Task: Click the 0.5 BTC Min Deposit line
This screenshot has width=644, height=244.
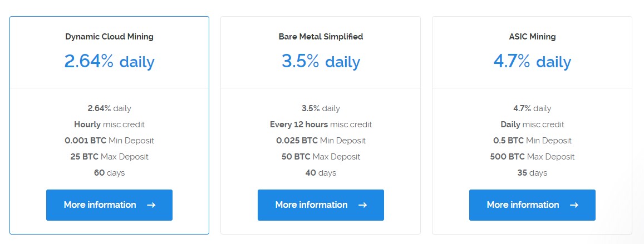Action: click(532, 141)
